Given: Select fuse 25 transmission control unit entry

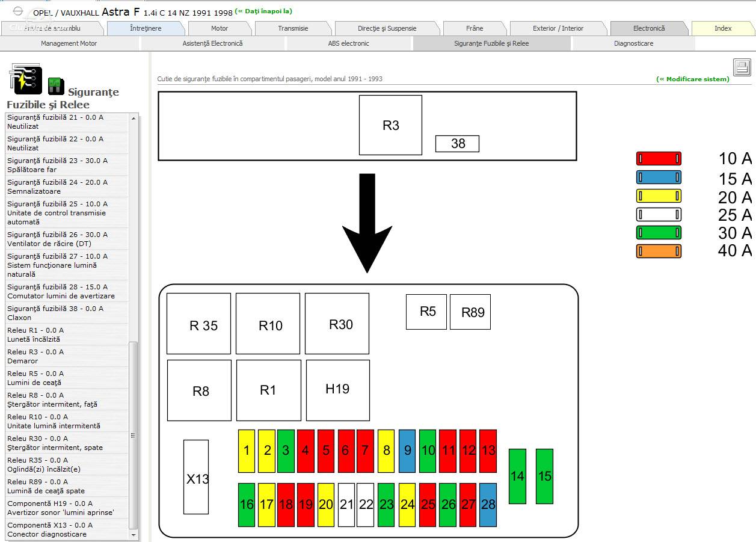Looking at the screenshot, I should [67, 213].
